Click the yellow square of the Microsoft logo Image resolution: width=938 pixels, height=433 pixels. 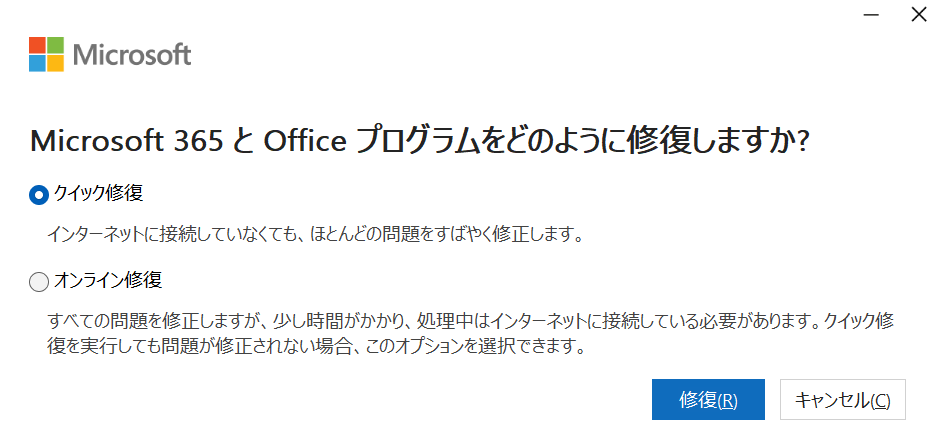[55, 63]
